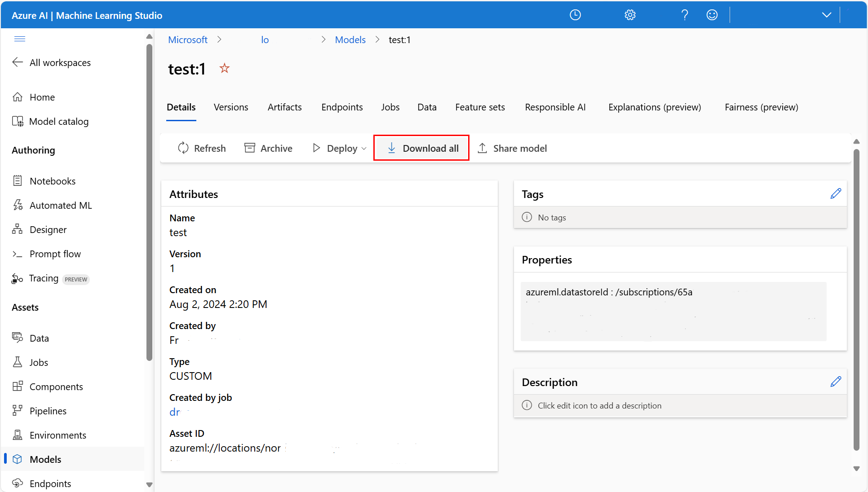Click the Designer hierarchy icon
This screenshot has width=868, height=492.
pos(18,229)
